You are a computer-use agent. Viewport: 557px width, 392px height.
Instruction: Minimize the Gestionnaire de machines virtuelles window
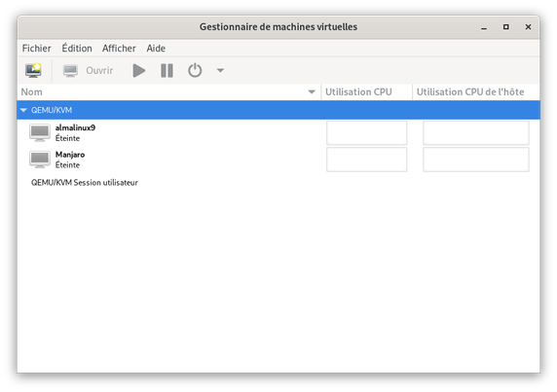pos(484,27)
